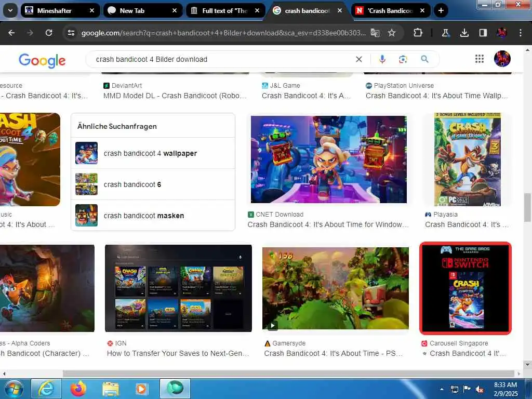This screenshot has height=399, width=532.
Task: Start voice search with microphone
Action: 382,59
